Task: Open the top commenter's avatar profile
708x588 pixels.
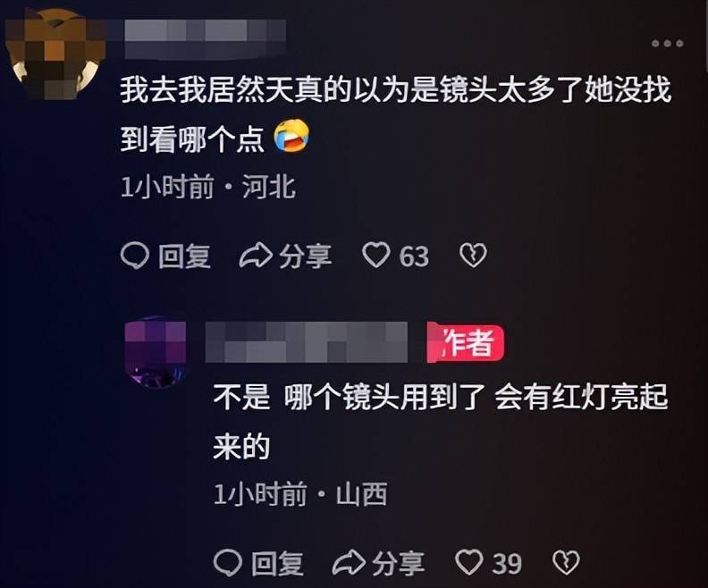Action: point(55,53)
